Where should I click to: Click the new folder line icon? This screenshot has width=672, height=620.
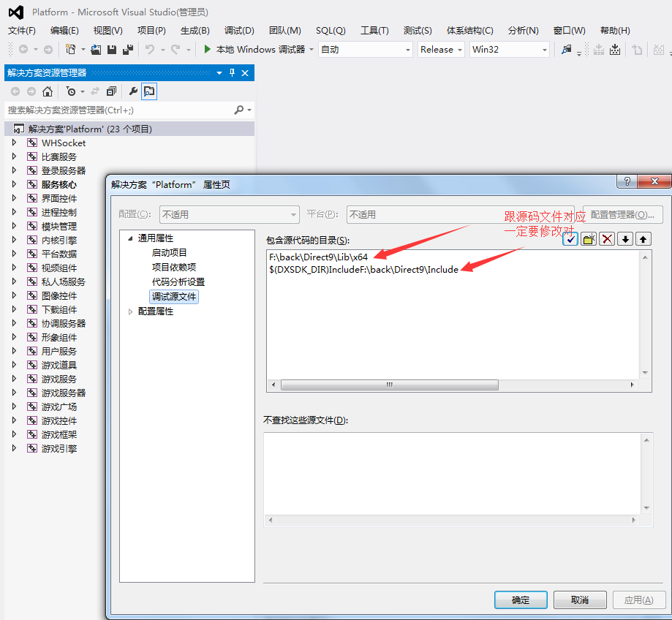point(589,239)
